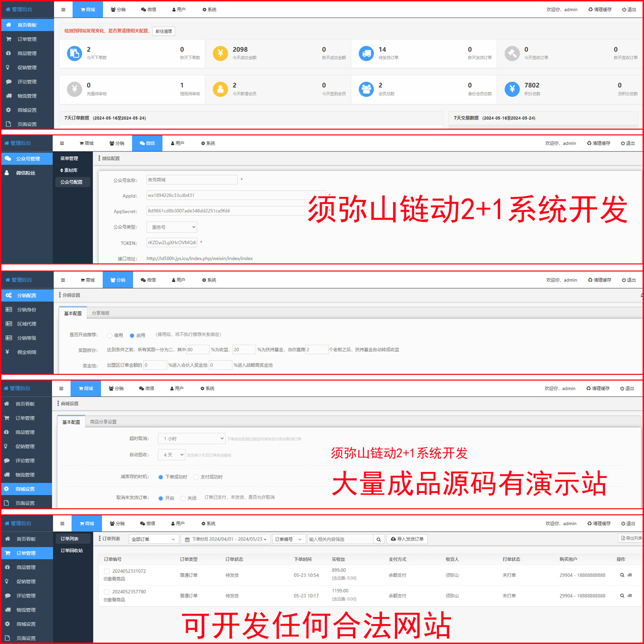Click the 前往清理 cleanup button
The width and height of the screenshot is (644, 644).
(x=163, y=31)
